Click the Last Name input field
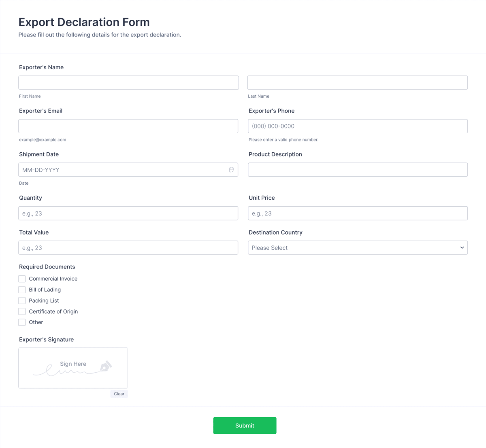Image resolution: width=486 pixels, height=448 pixels. (358, 82)
